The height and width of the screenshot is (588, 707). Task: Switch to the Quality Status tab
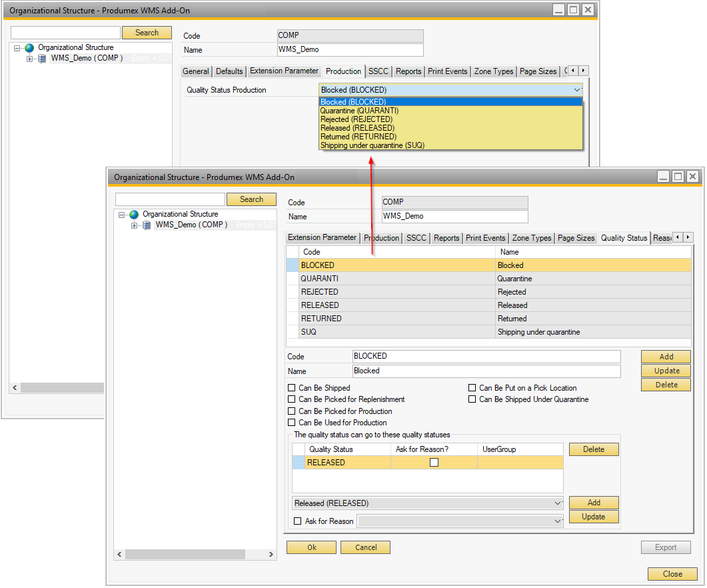[x=624, y=238]
